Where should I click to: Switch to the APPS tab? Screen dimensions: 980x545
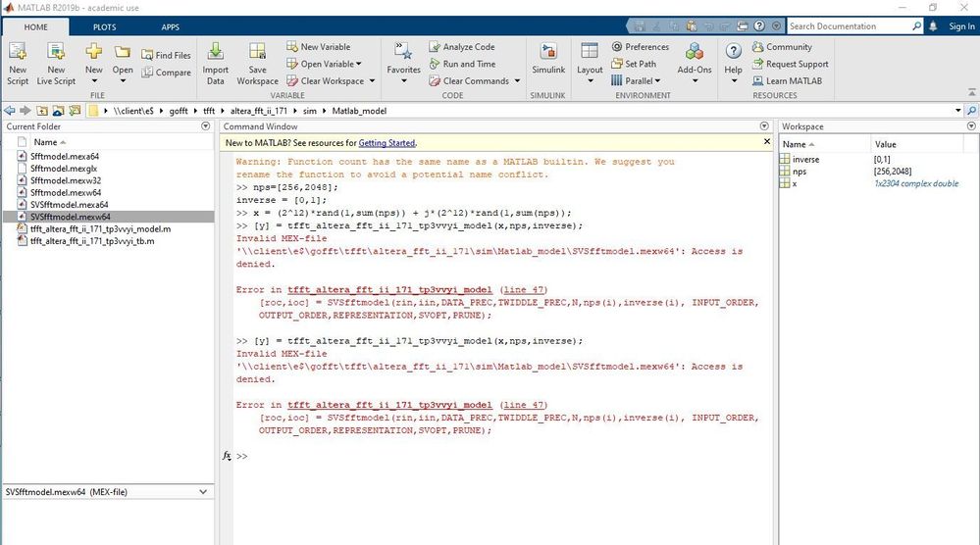170,26
